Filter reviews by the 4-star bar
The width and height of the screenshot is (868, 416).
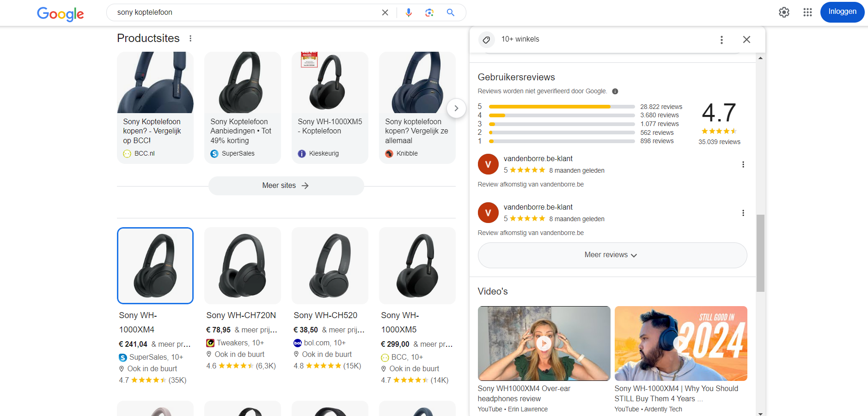pos(562,115)
